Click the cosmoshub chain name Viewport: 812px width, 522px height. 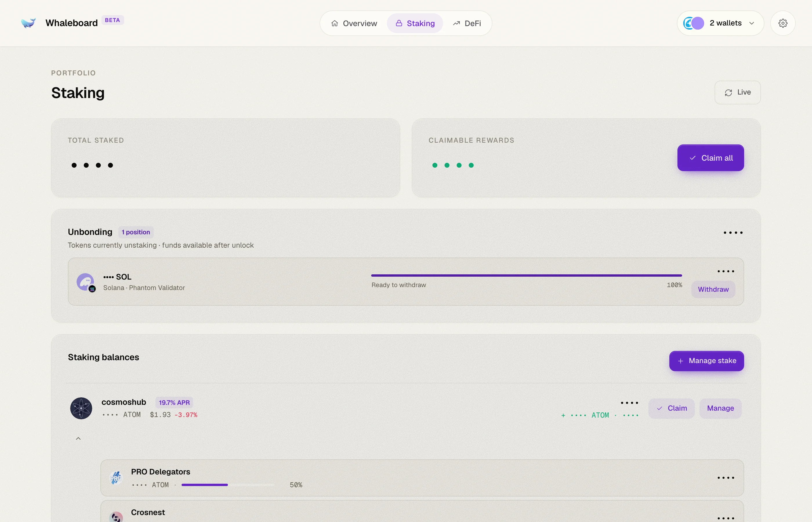point(124,402)
